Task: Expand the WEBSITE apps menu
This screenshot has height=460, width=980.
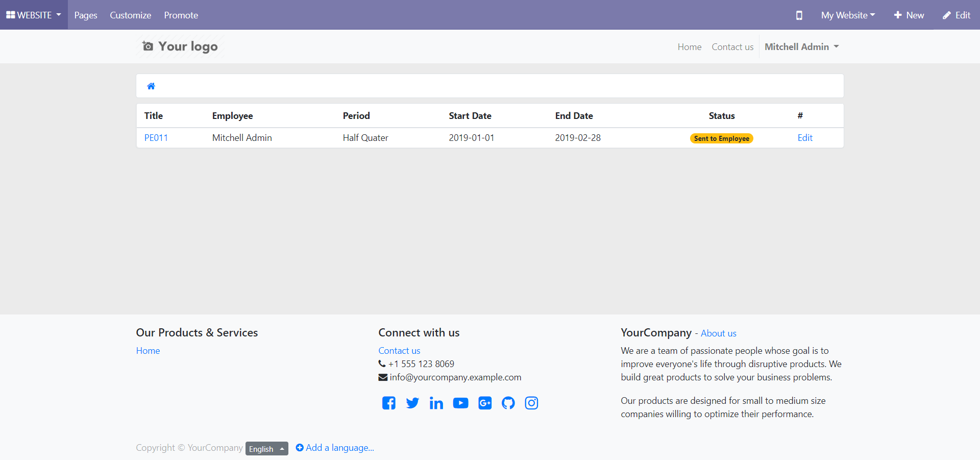Action: (34, 15)
